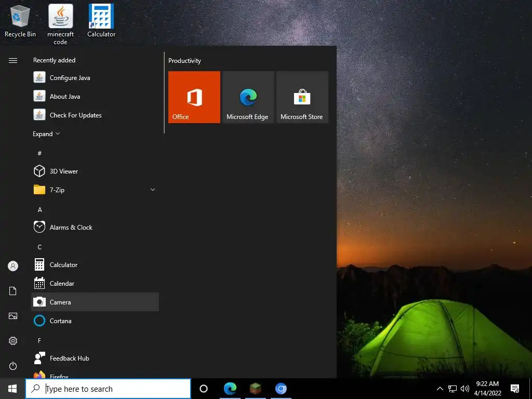Open Pictures from Start sidebar
Screen dimensions: 532x399
pos(13,316)
